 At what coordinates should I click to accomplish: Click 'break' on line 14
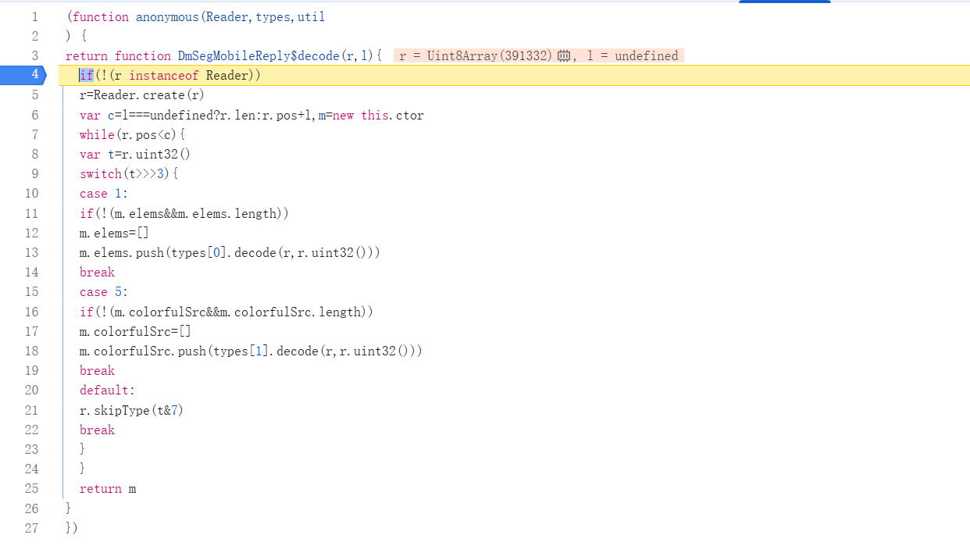(97, 272)
